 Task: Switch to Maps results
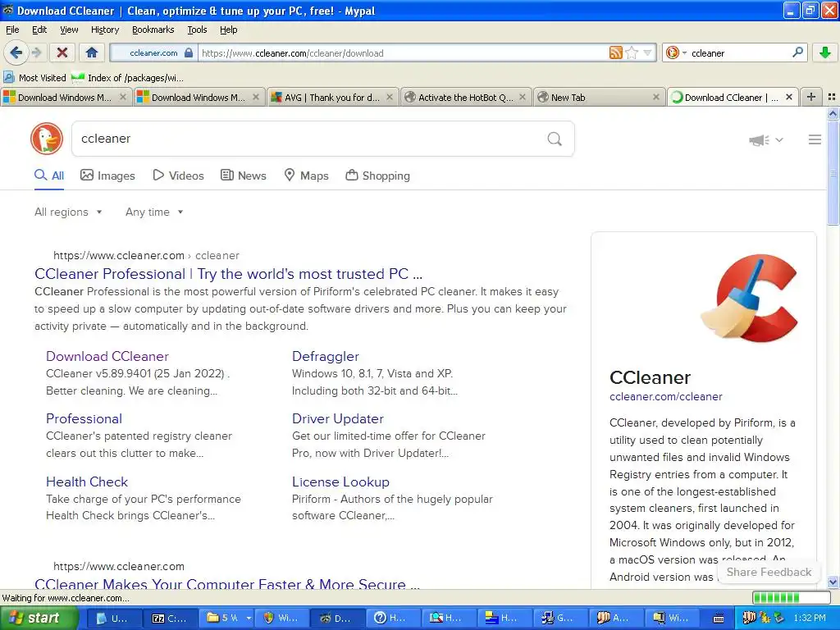(x=307, y=176)
